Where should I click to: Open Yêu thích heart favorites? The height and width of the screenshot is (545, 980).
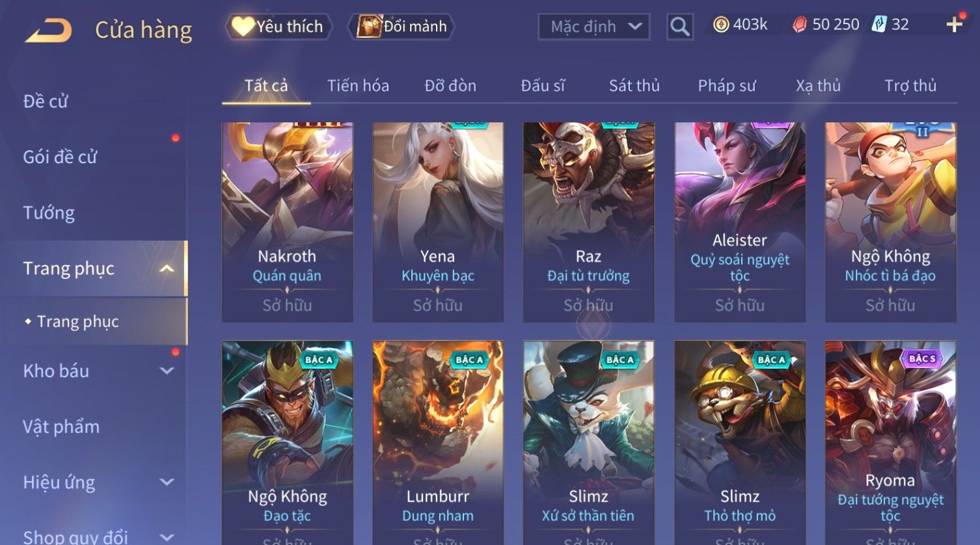coord(279,27)
